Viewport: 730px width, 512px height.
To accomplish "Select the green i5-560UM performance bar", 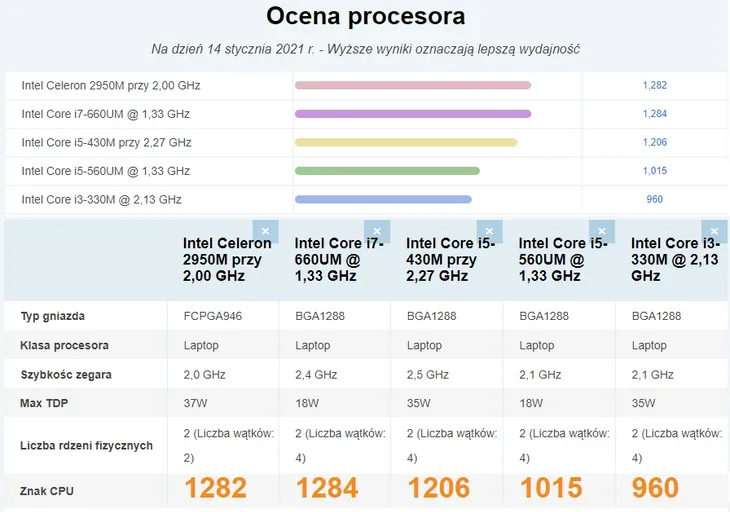I will [x=387, y=171].
